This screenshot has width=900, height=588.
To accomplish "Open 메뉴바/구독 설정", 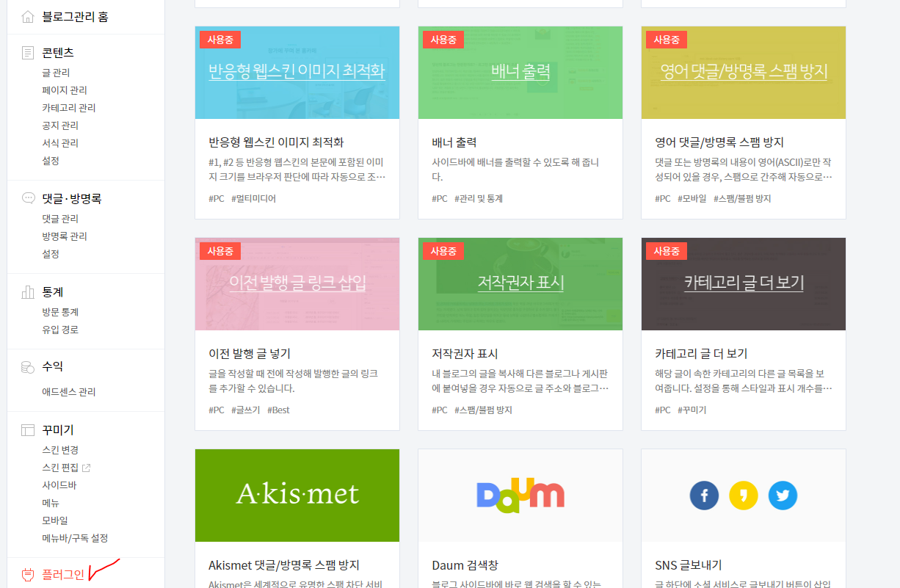I will coord(75,538).
